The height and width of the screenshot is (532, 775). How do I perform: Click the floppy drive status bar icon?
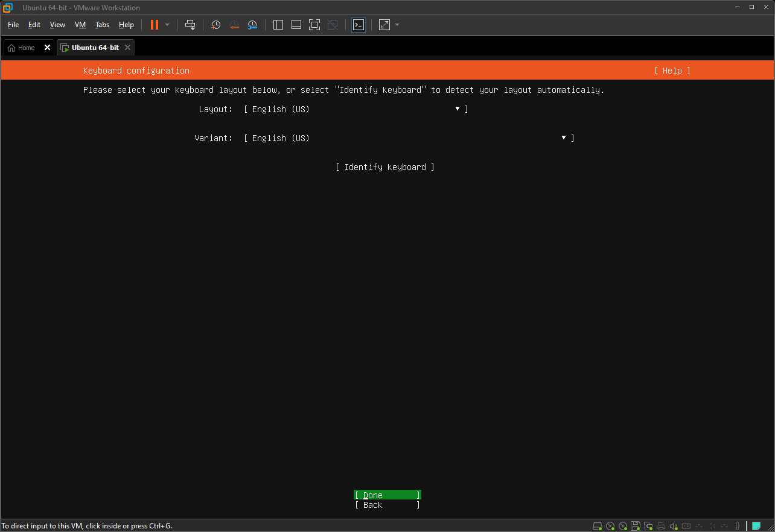(x=636, y=525)
